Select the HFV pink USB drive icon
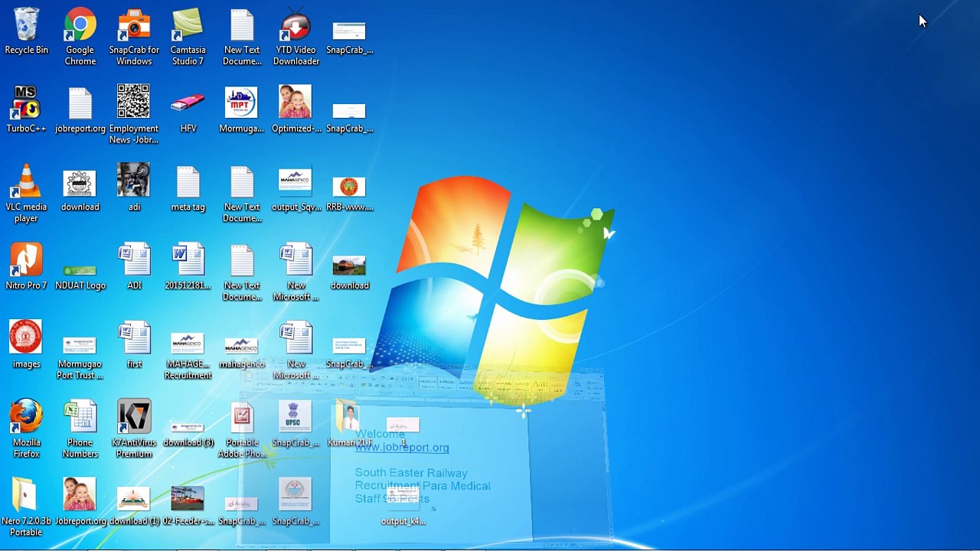The height and width of the screenshot is (551, 980). (188, 110)
